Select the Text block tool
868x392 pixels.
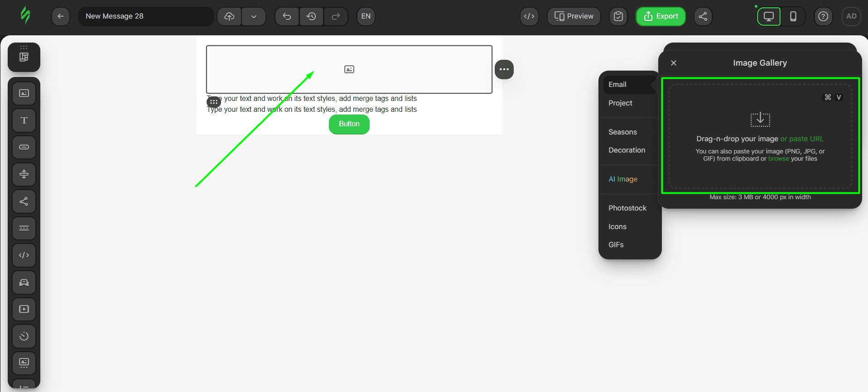pyautogui.click(x=24, y=120)
